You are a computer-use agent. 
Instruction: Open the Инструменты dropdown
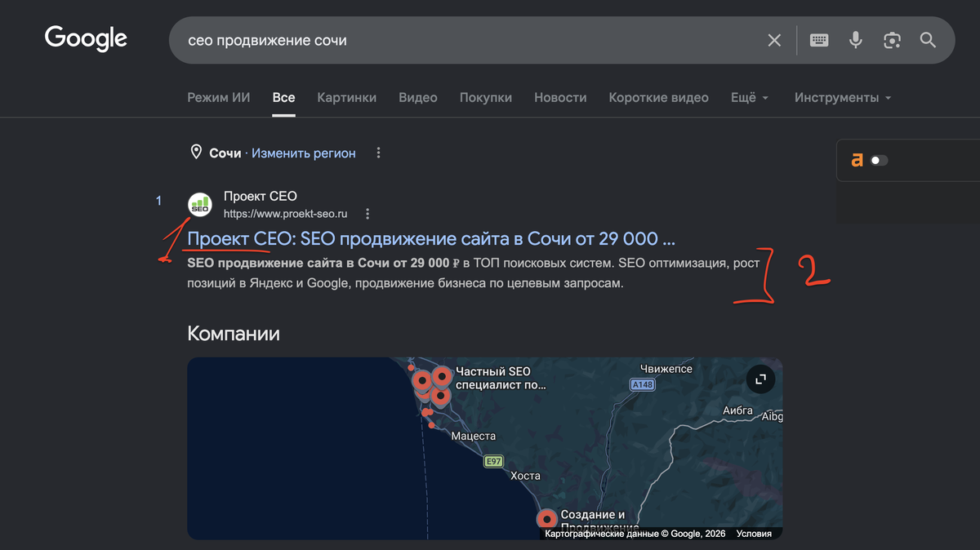[x=843, y=97]
